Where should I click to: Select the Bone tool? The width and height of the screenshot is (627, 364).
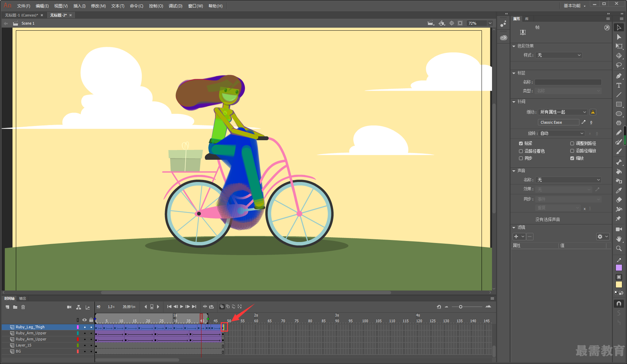[619, 162]
